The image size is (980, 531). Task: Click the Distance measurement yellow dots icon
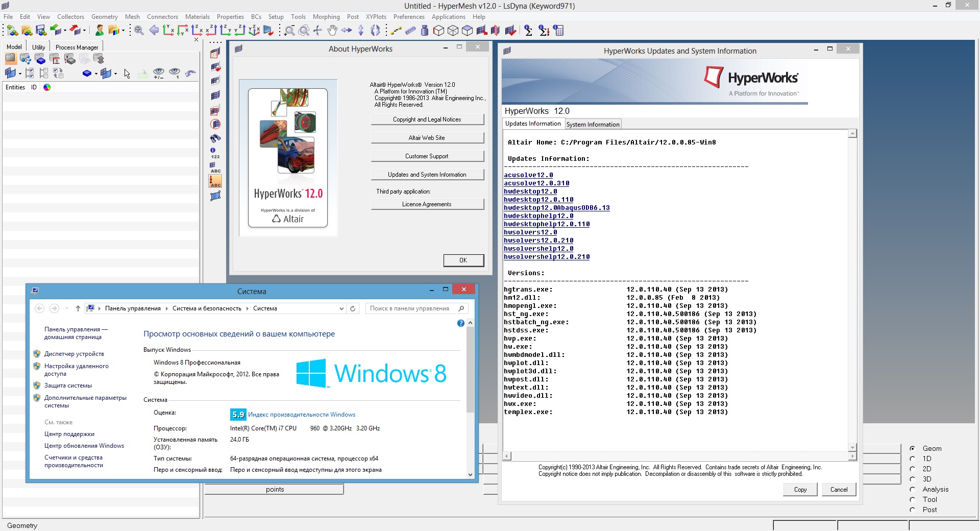click(396, 31)
